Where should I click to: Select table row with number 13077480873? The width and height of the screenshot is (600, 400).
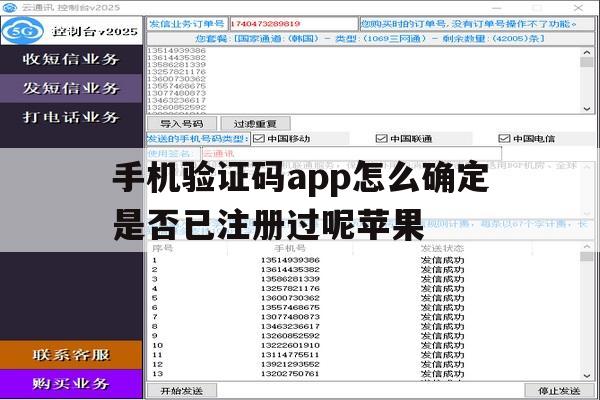click(x=364, y=317)
